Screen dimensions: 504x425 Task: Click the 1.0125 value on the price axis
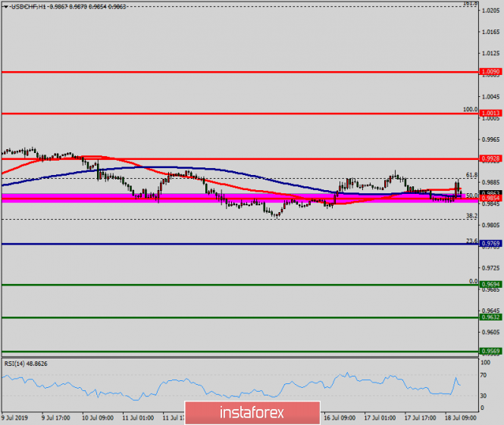click(491, 53)
